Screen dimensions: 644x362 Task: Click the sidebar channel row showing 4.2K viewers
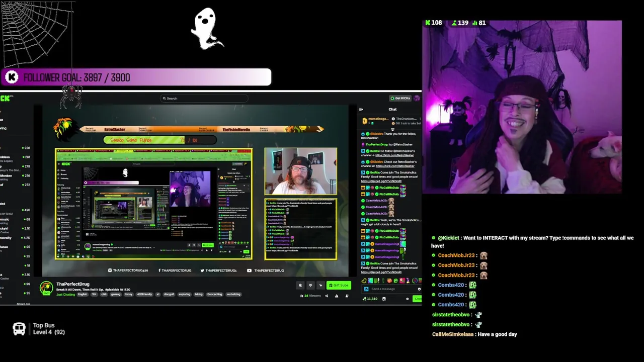coord(15,237)
